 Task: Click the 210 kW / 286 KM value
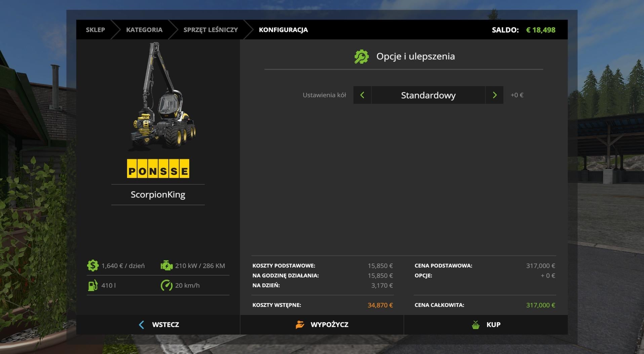pyautogui.click(x=200, y=266)
